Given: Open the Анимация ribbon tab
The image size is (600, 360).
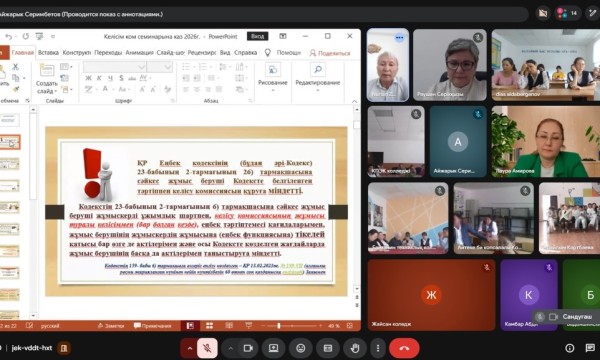Looking at the screenshot, I should (x=139, y=52).
